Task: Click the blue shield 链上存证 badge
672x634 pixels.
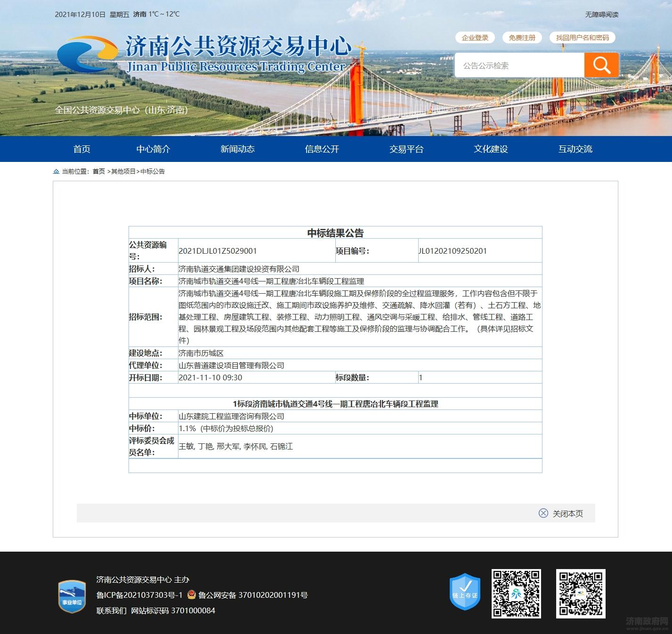Action: point(465,592)
